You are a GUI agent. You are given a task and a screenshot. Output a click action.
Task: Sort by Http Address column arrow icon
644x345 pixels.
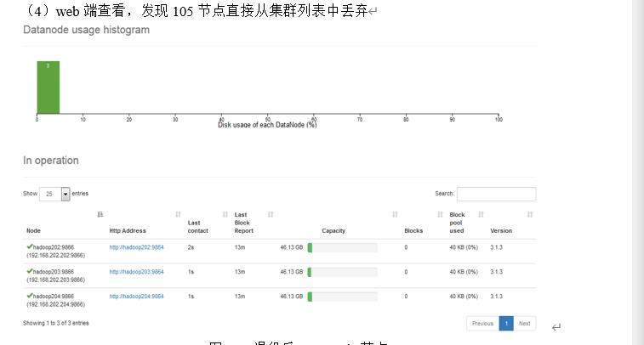178,213
